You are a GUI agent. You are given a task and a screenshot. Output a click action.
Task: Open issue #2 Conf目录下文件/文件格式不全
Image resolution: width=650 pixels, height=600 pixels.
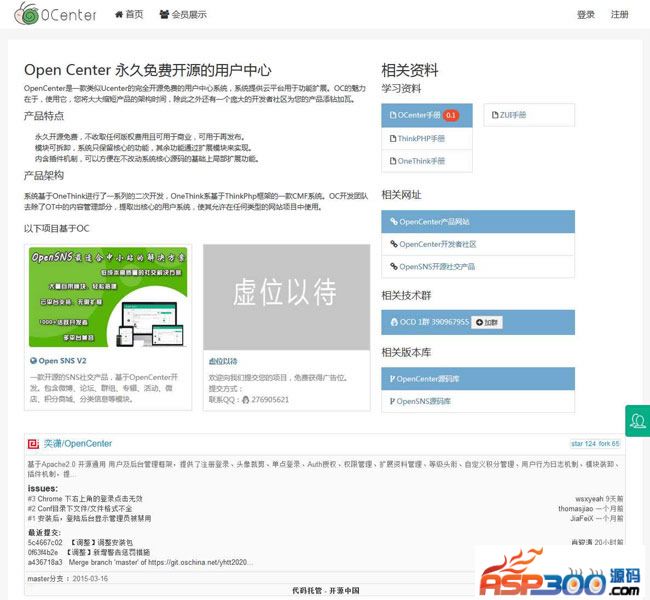80,508
